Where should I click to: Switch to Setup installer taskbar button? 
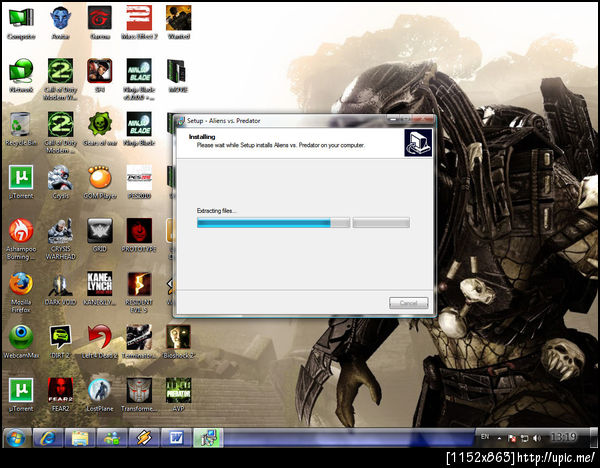(208, 438)
